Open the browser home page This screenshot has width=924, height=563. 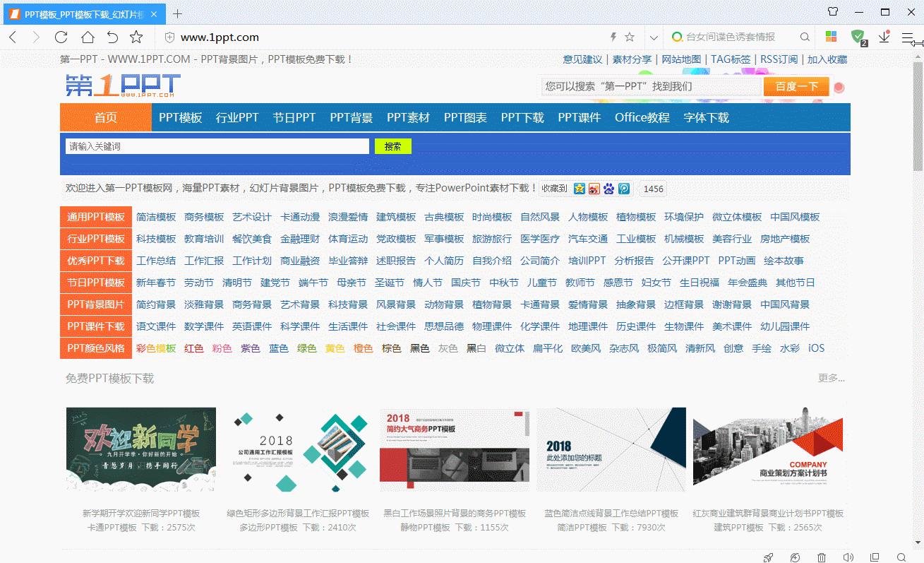87,37
